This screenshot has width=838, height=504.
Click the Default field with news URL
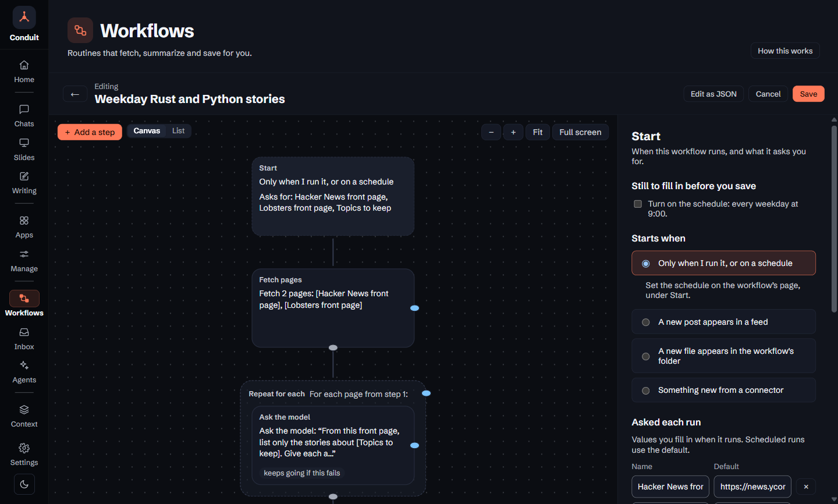coord(752,487)
